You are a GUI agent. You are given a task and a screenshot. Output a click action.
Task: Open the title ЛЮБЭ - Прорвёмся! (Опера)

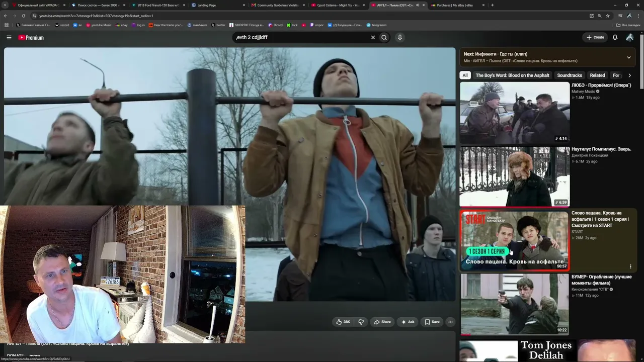coord(601,85)
